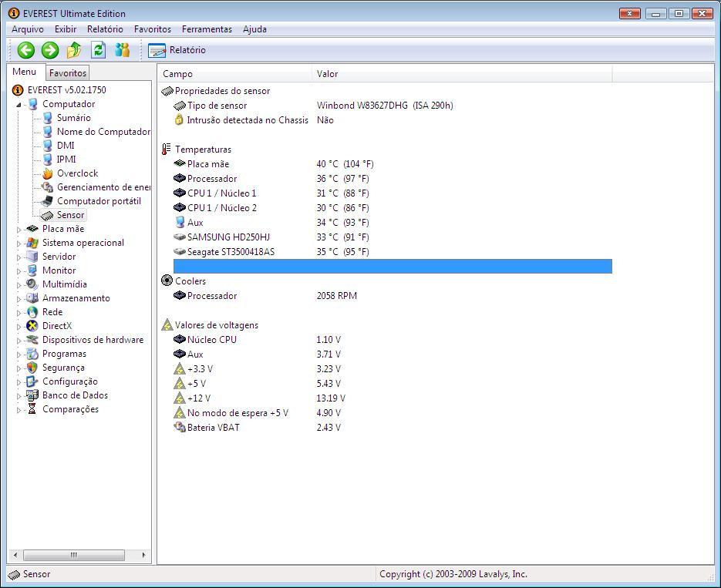Click the Sensor chip icon in the tree
Screen dimensions: 721x588
pos(47,215)
